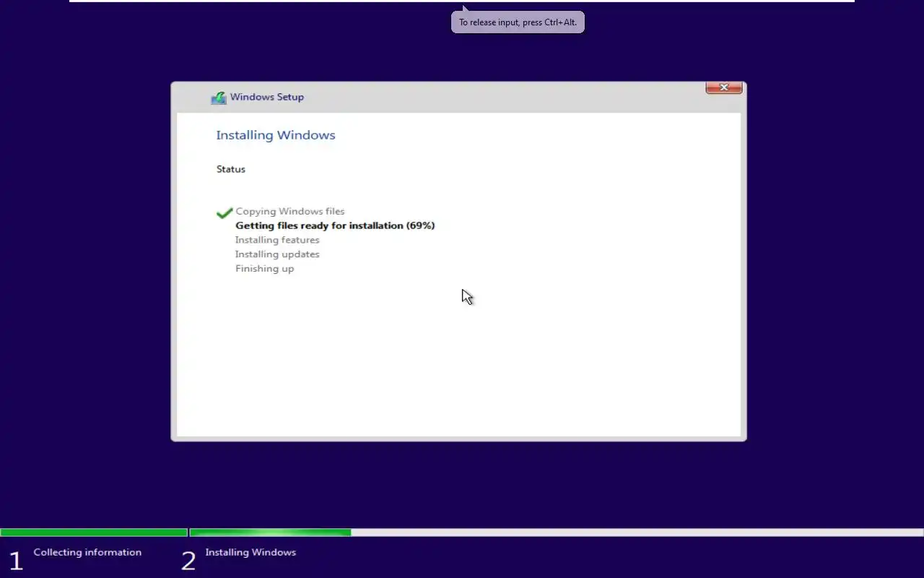Click the 'Finishing up' status line
The image size is (924, 578).
(x=264, y=269)
